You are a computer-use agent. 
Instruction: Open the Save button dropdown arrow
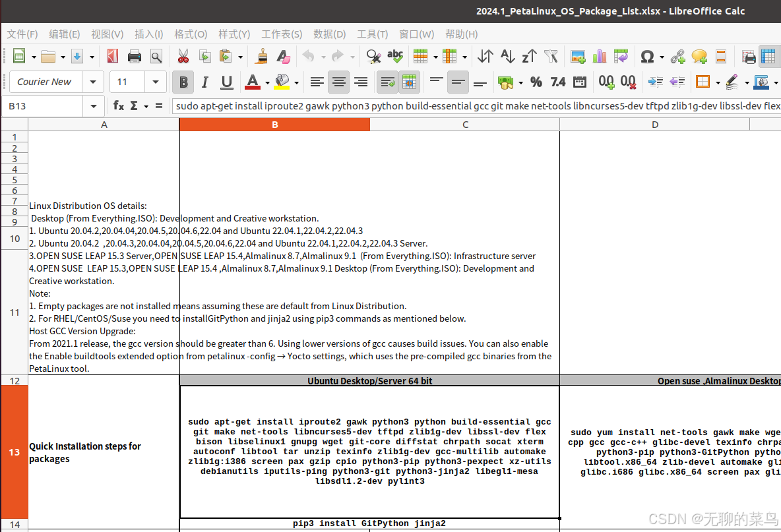[x=92, y=57]
